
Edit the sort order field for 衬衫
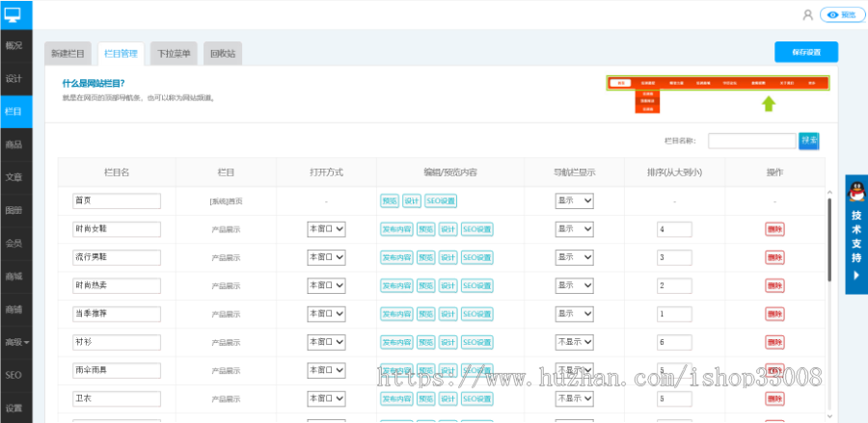click(x=674, y=342)
